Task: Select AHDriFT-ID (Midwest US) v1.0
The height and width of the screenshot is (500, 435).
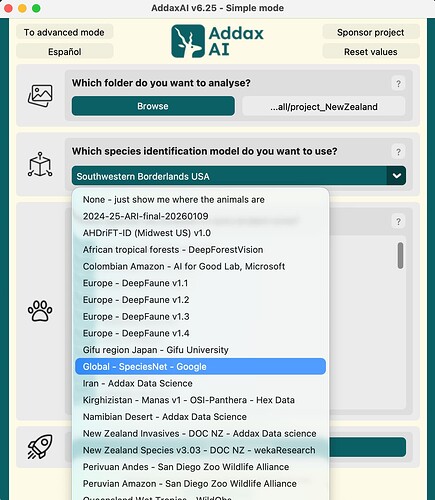Action: coord(200,233)
